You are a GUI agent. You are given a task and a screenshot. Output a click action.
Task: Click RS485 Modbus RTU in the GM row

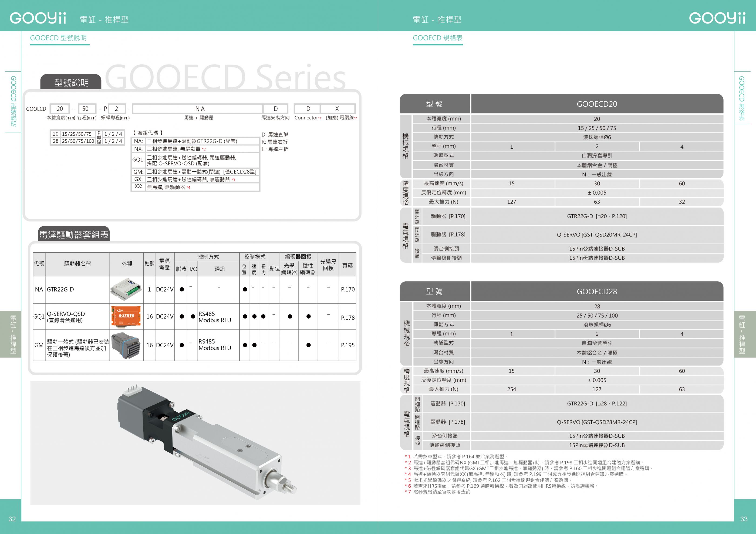[215, 345]
